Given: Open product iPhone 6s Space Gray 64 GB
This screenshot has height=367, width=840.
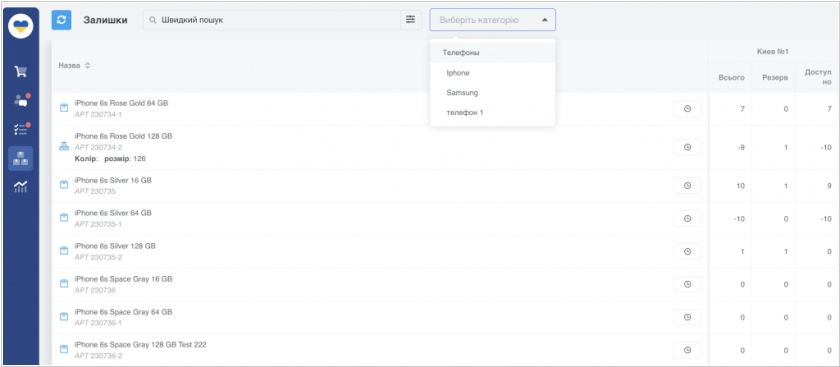Looking at the screenshot, I should pyautogui.click(x=123, y=312).
